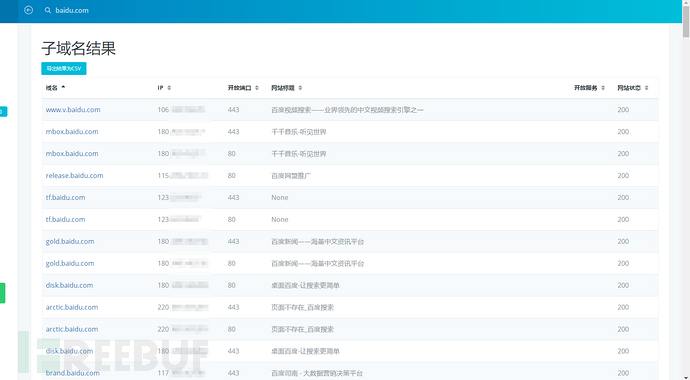Open gold.baidu.com link on port 80 row
Screen dimensions: 690x380
point(70,263)
